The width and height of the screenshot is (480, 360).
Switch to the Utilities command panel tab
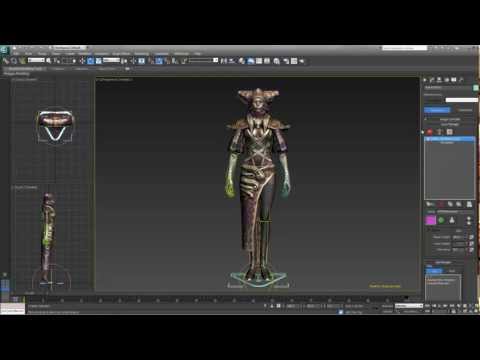[x=461, y=80]
